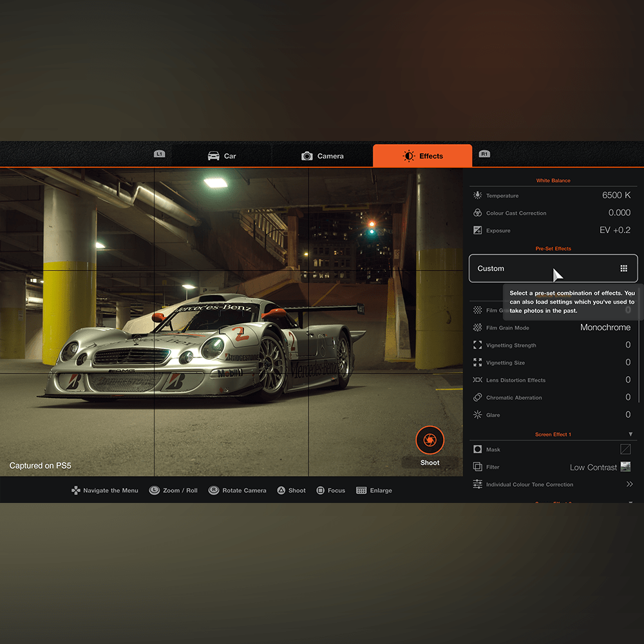The height and width of the screenshot is (644, 644).
Task: Open the Custom pre-set effects selector
Action: pos(553,269)
